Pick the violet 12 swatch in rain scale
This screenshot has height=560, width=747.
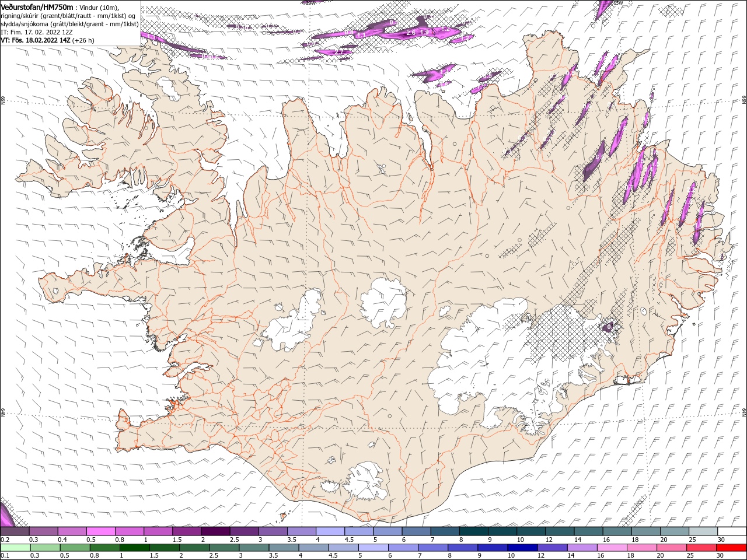552,548
